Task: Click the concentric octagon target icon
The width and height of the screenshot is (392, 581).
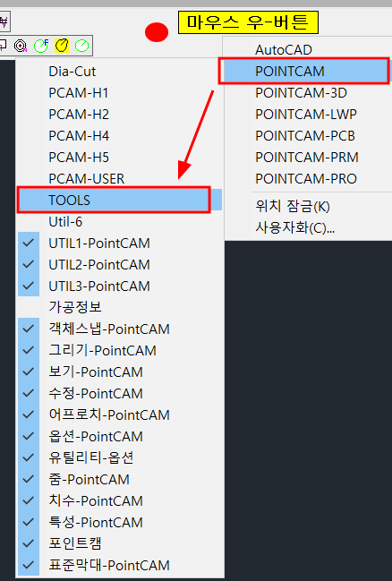Action: click(21, 46)
